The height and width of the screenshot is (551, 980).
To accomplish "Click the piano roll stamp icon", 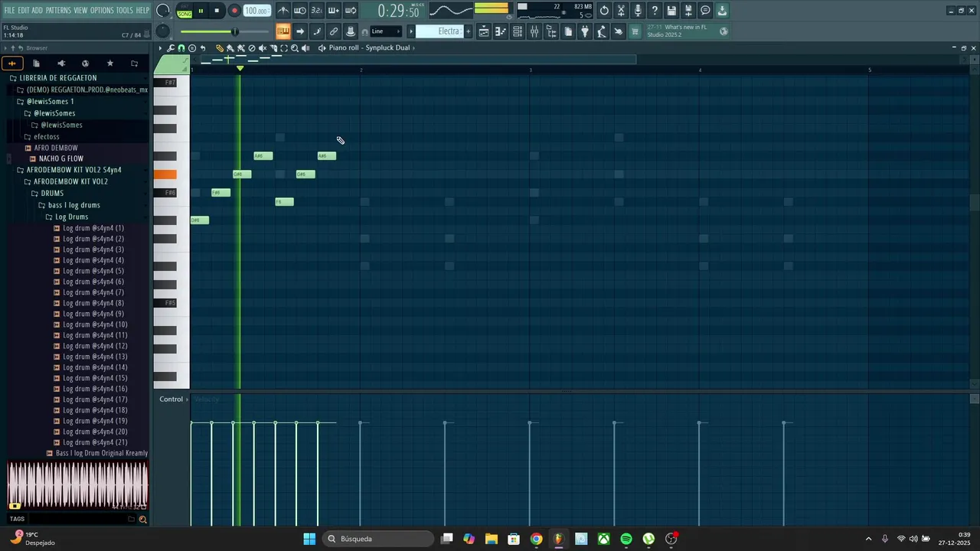I will pos(192,48).
